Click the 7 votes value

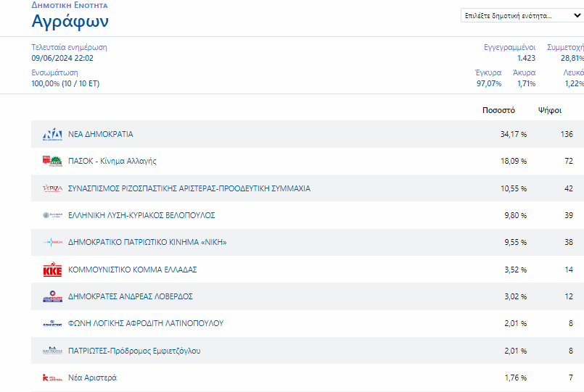click(571, 378)
